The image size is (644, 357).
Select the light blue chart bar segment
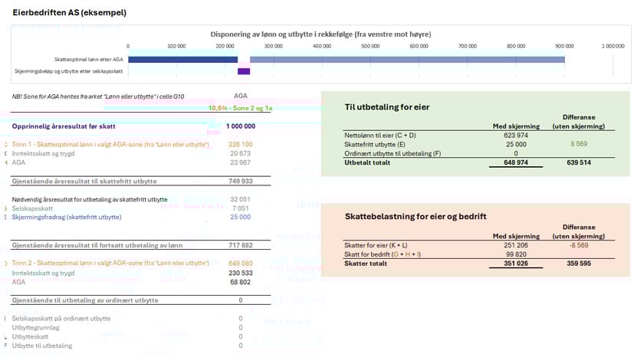pos(406,59)
